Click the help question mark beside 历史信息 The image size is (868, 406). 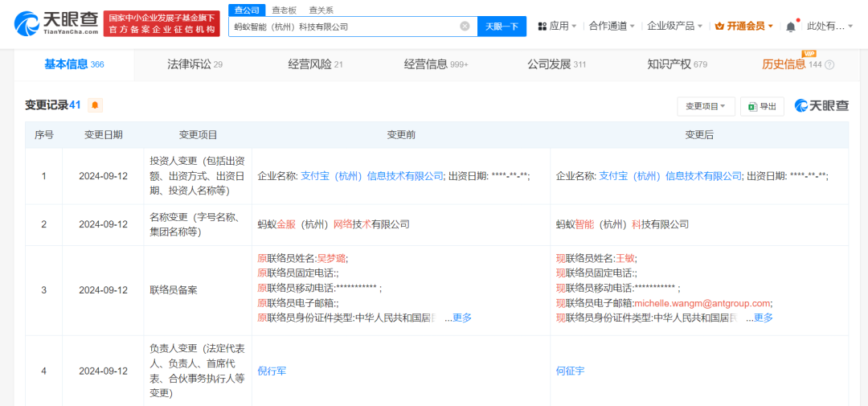[x=829, y=65]
